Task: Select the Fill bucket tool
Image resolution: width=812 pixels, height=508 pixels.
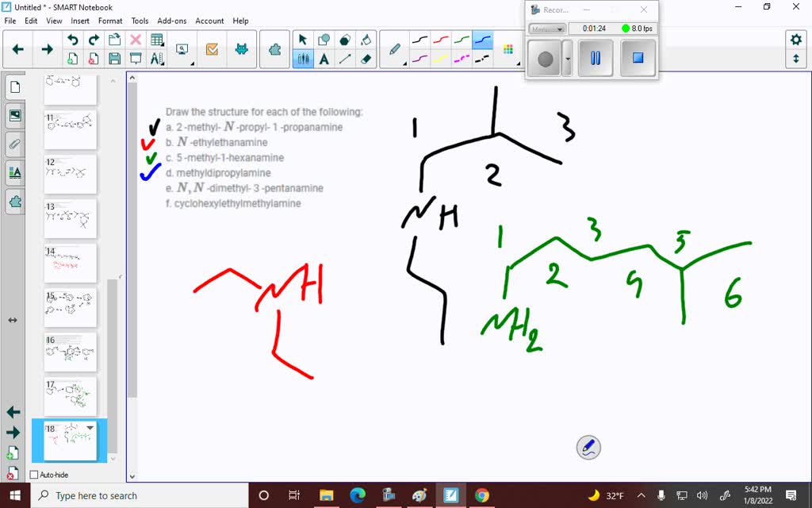Action: click(366, 40)
